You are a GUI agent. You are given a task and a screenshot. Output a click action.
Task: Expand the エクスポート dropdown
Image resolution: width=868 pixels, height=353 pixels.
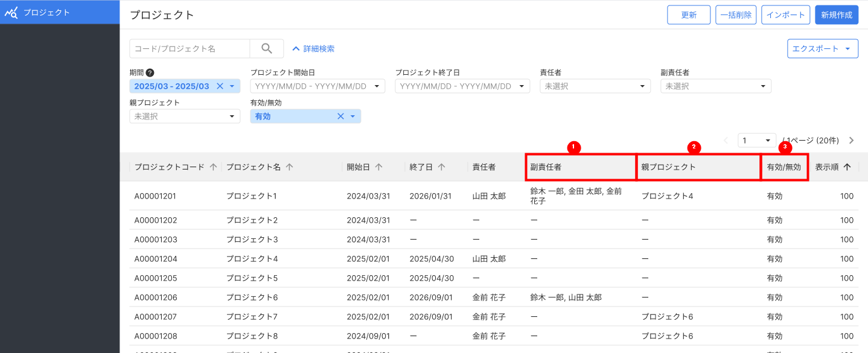point(822,48)
